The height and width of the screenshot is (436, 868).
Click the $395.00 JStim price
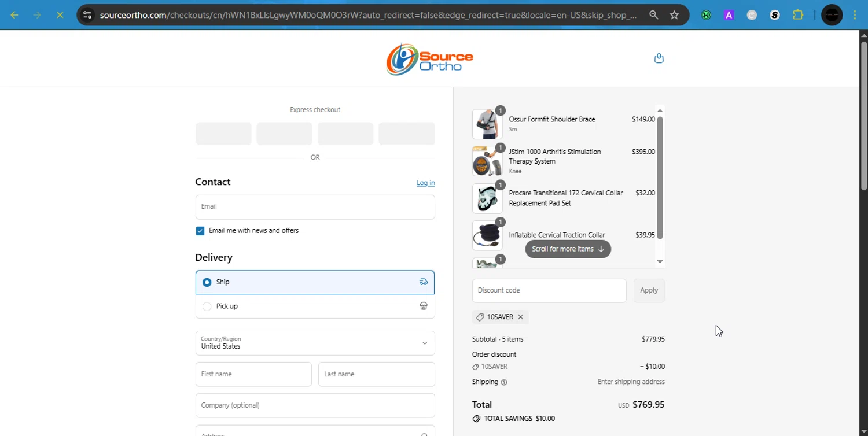(x=643, y=152)
